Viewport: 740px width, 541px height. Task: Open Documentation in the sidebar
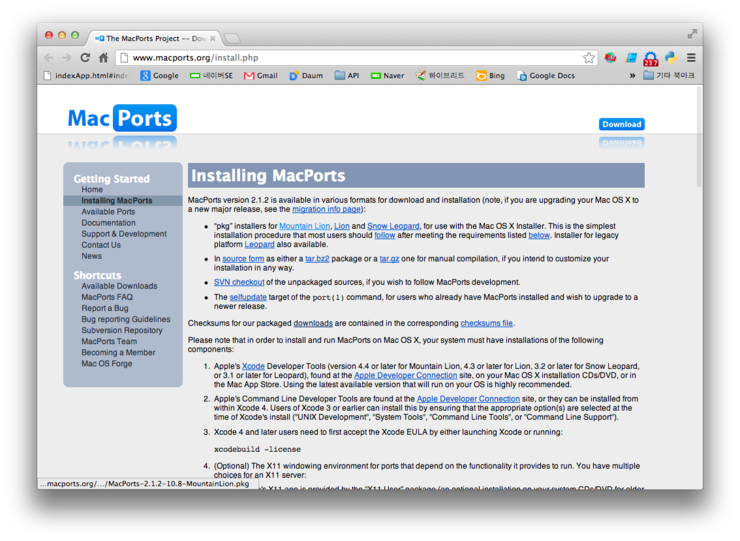click(108, 223)
